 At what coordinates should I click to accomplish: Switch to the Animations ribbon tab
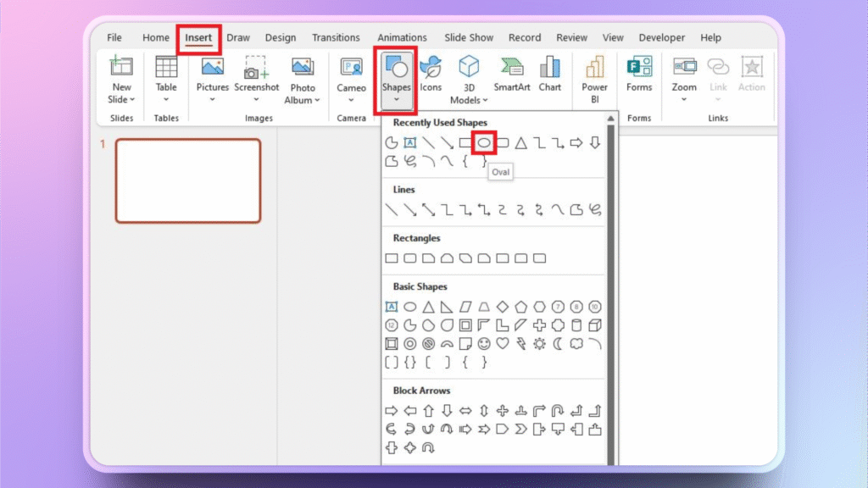click(401, 37)
